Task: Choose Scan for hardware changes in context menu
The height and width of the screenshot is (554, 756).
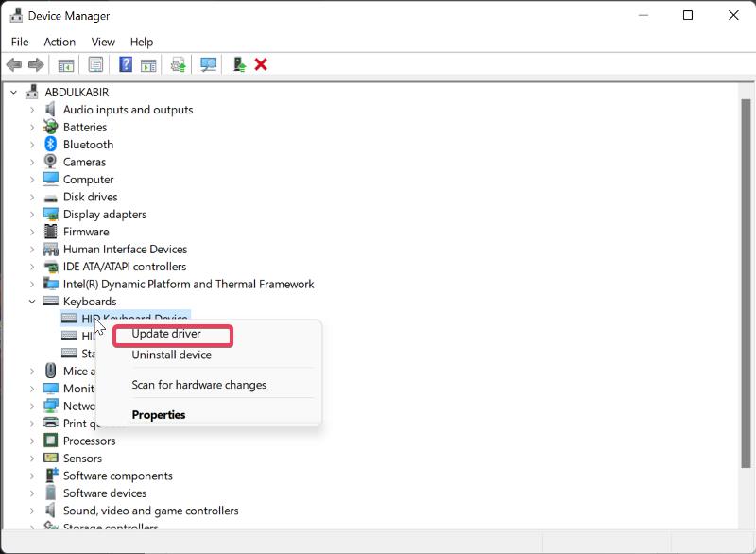Action: coord(199,385)
